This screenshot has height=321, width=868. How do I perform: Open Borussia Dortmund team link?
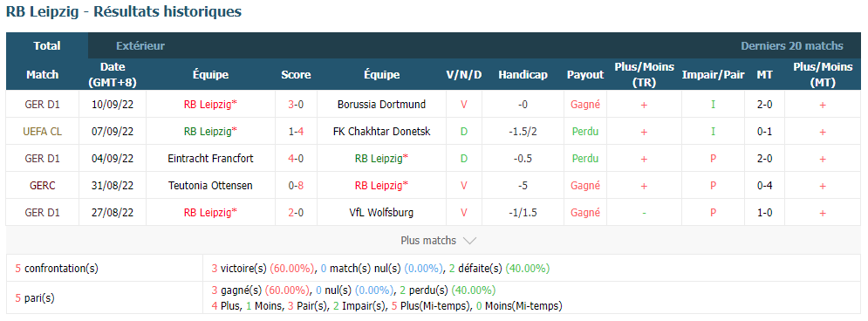point(381,104)
